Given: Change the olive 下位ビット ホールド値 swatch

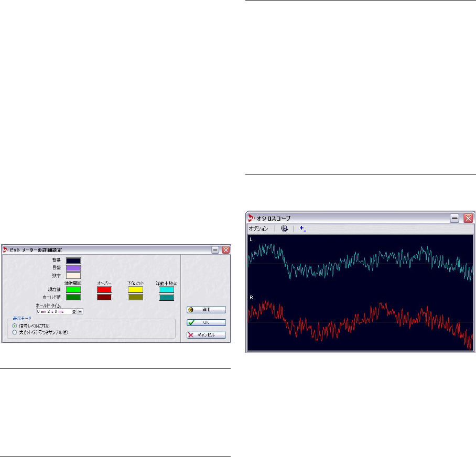Looking at the screenshot, I should [x=135, y=297].
